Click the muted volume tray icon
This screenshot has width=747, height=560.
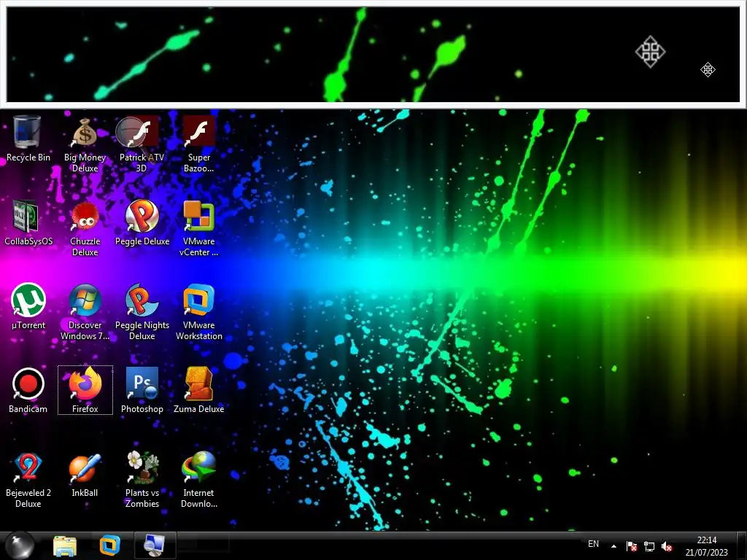(x=667, y=546)
